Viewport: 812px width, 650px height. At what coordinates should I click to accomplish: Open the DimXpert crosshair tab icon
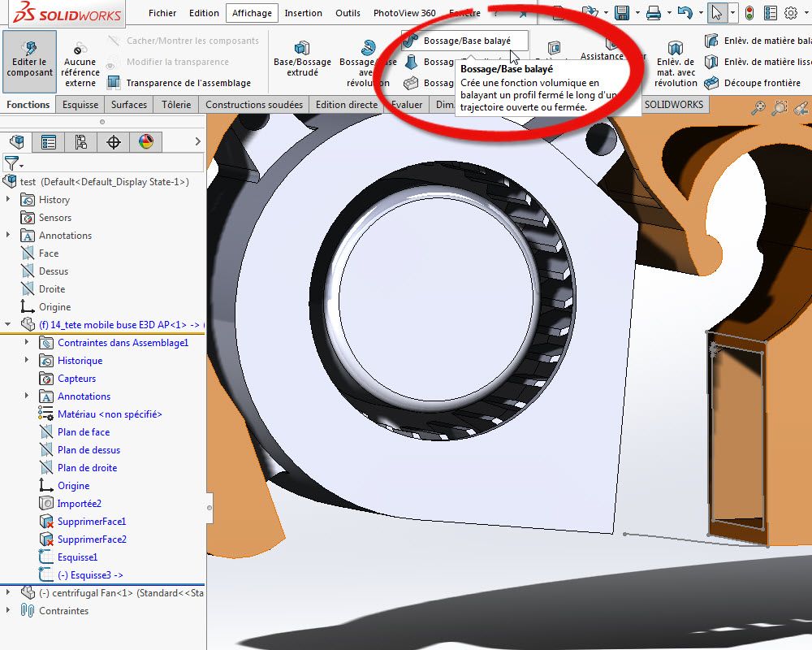[x=114, y=141]
